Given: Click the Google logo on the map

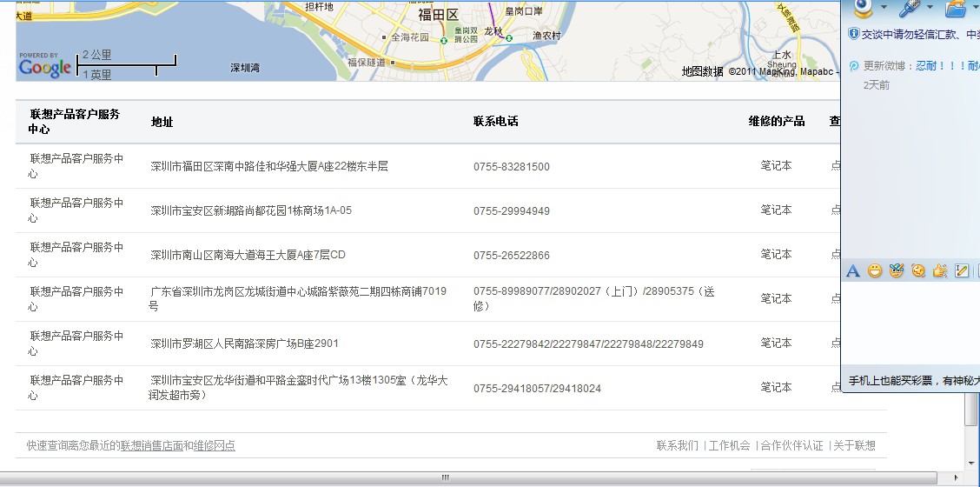Looking at the screenshot, I should (x=44, y=67).
